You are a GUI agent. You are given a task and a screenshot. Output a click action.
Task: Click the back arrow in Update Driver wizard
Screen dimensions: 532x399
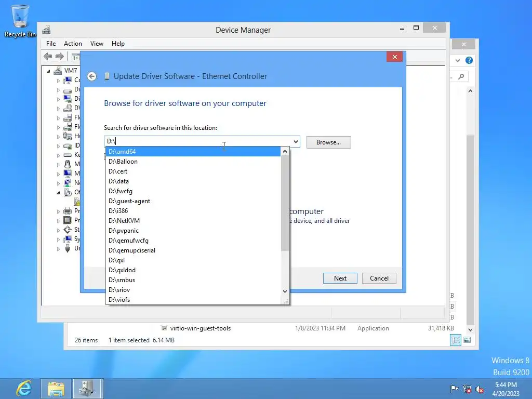coord(91,76)
